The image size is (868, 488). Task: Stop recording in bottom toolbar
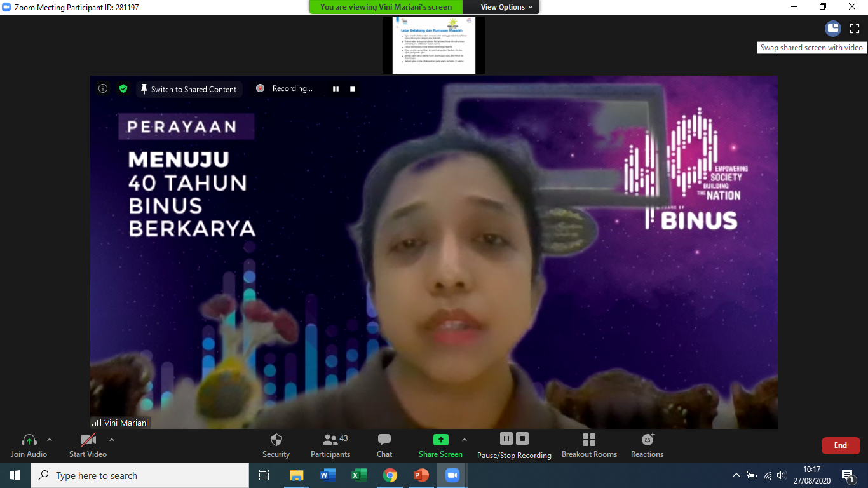click(x=522, y=438)
